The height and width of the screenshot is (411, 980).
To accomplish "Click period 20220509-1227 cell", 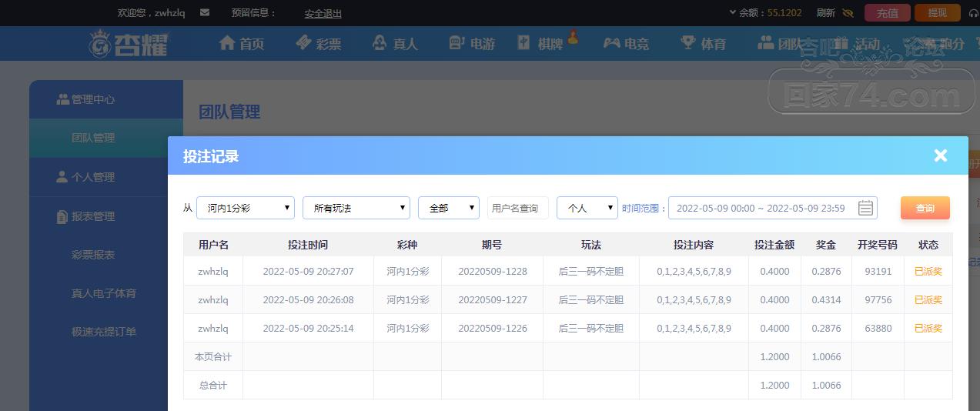I will click(493, 299).
